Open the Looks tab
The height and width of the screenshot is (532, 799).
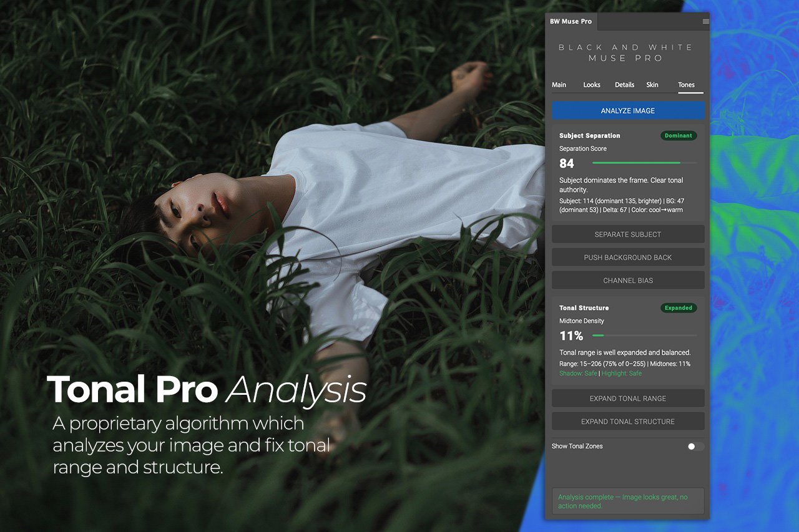592,85
